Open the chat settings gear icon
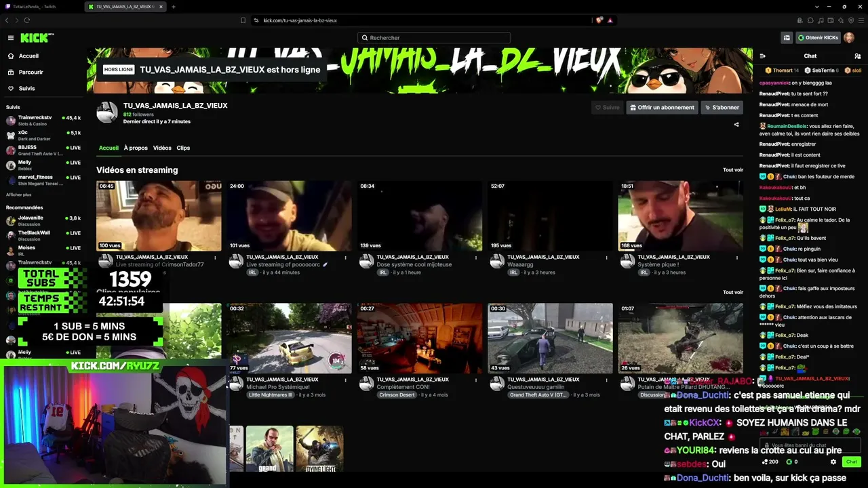 pos(833,462)
